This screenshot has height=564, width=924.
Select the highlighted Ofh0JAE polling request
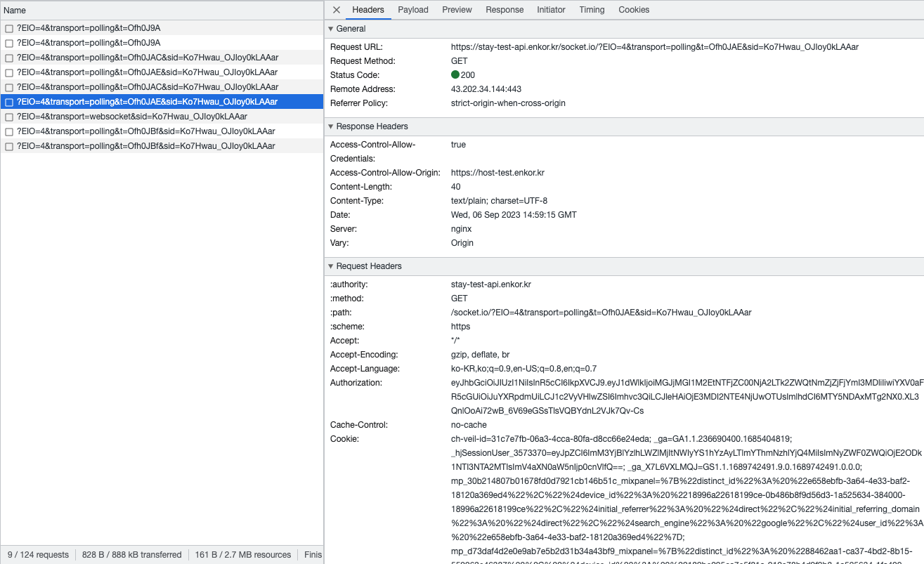pyautogui.click(x=162, y=102)
